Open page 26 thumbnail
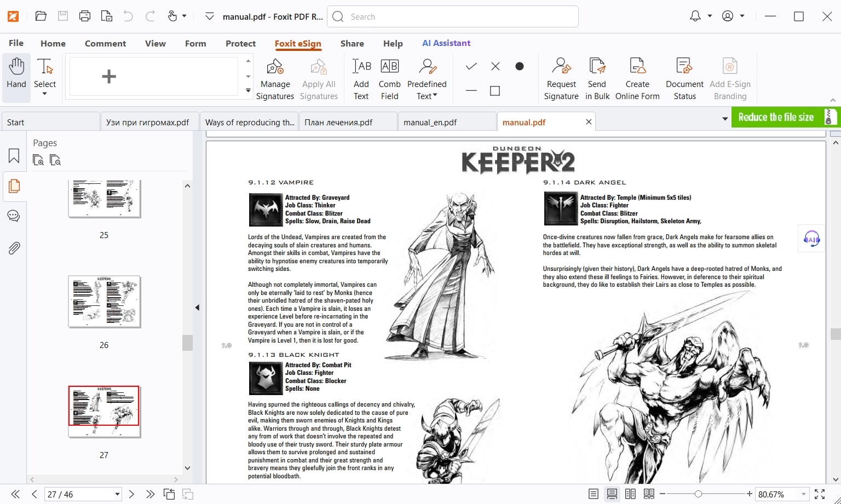This screenshot has width=841, height=504. point(104,302)
